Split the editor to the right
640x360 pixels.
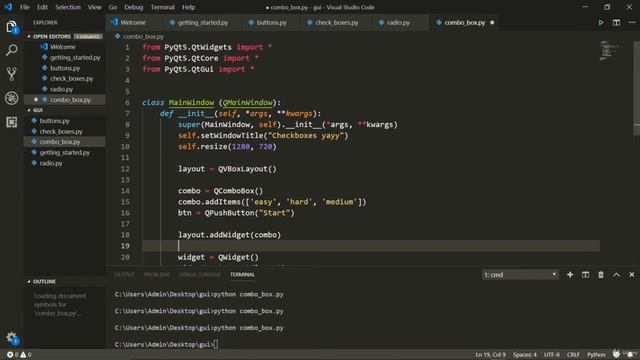(616, 22)
